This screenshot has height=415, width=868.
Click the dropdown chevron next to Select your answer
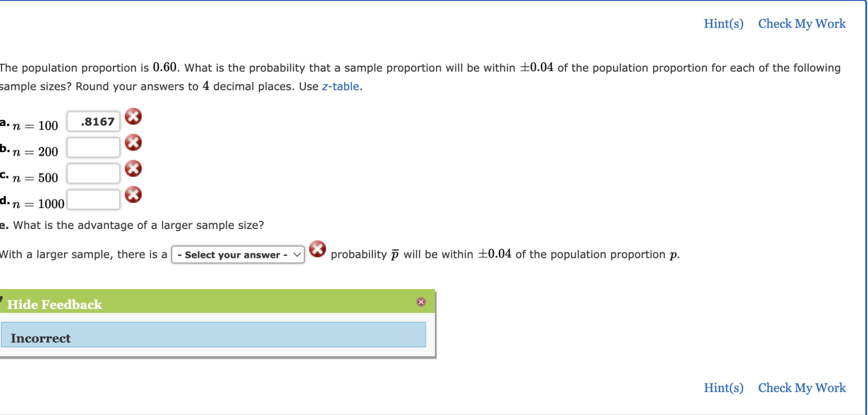296,255
